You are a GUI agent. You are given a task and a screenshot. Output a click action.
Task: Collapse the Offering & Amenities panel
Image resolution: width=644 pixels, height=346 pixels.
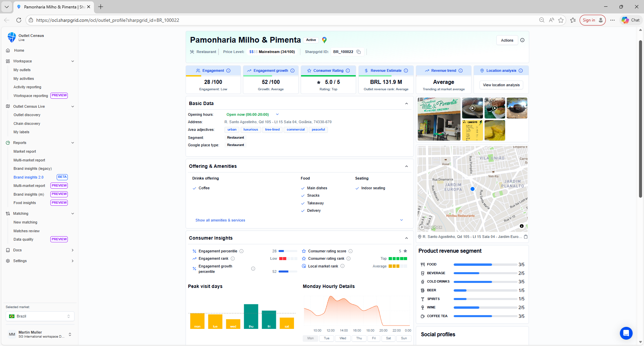(406, 166)
